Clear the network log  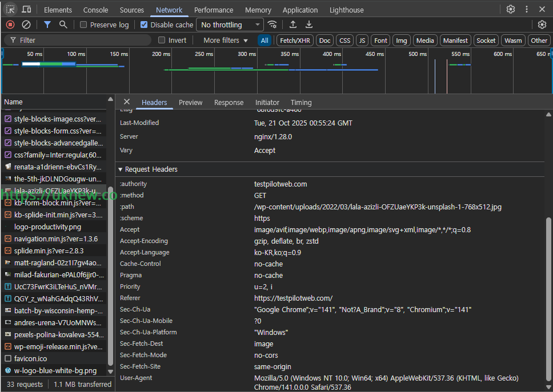[26, 25]
